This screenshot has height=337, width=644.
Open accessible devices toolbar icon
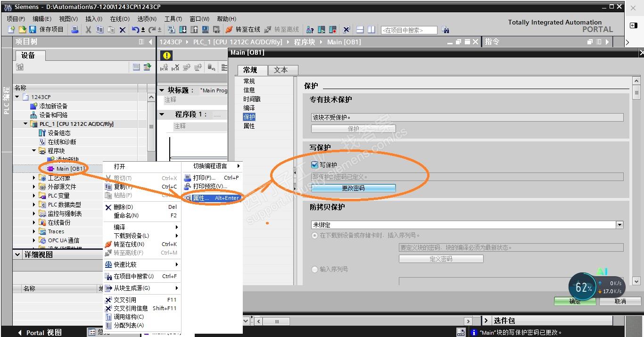point(310,30)
